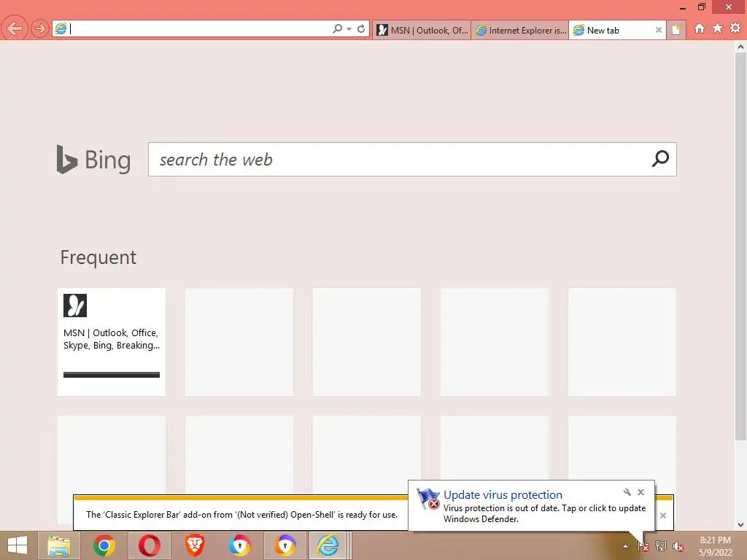Click the Action Center flag tray icon
The height and width of the screenshot is (560, 747).
click(643, 545)
